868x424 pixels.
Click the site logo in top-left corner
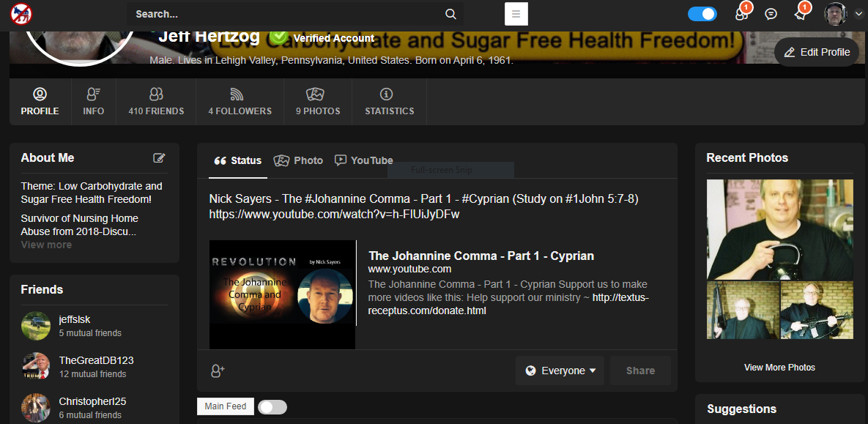[21, 13]
